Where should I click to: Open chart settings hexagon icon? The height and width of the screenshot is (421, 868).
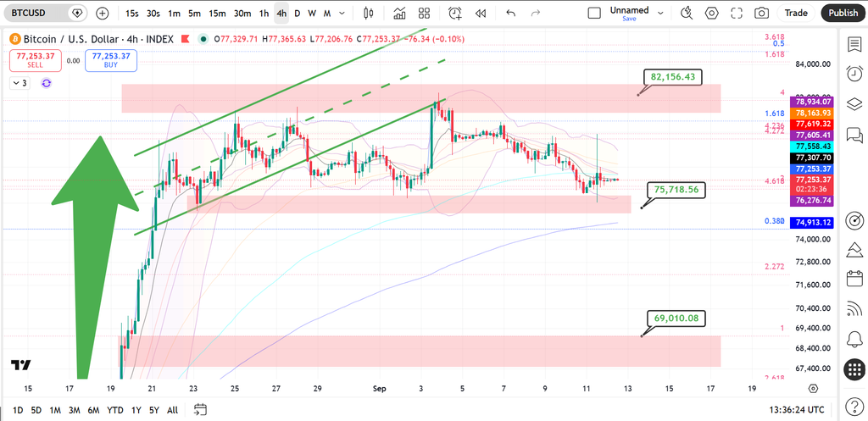click(712, 13)
